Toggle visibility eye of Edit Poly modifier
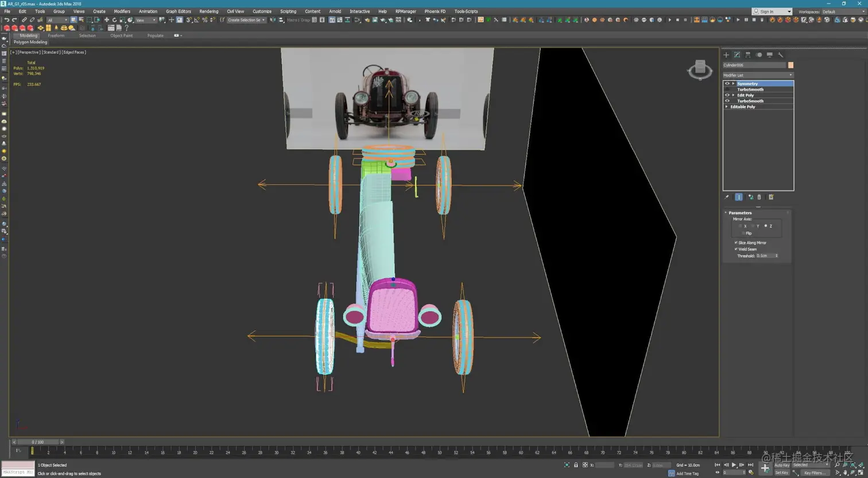This screenshot has height=478, width=868. tap(727, 95)
